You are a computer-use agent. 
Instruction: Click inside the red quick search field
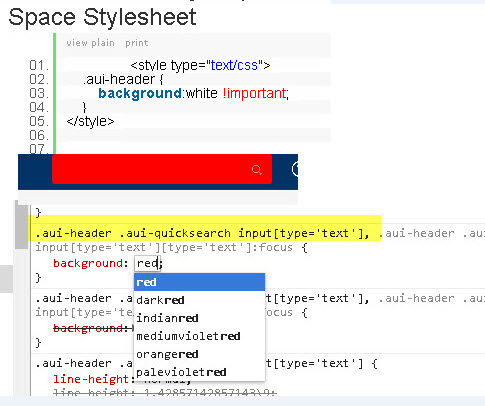tap(162, 169)
